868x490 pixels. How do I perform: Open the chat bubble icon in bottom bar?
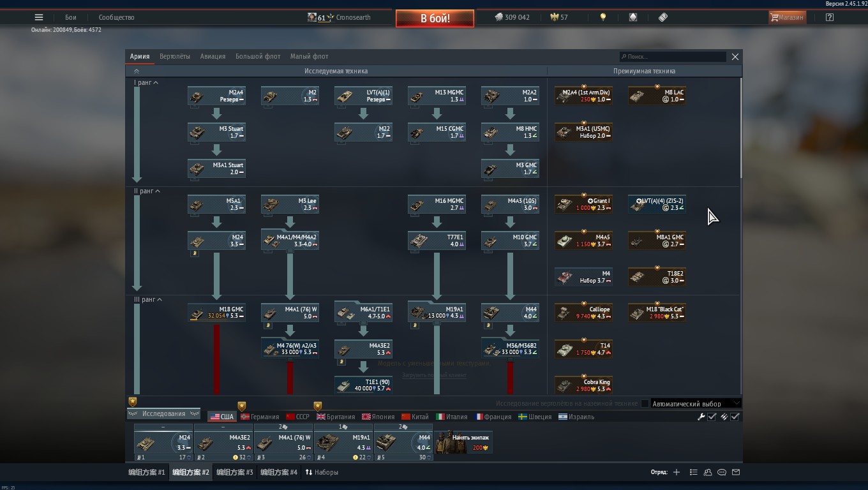point(722,472)
